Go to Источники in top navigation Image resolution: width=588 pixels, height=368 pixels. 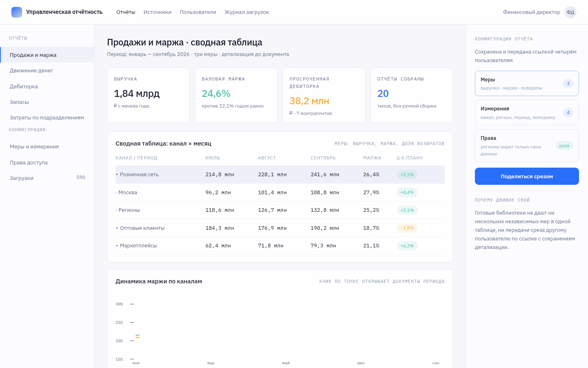158,12
